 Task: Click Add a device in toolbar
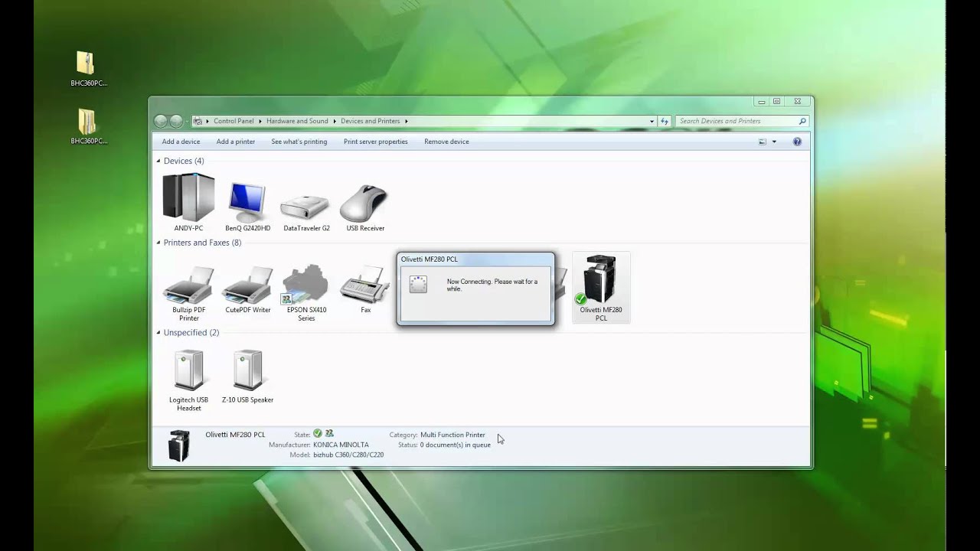coord(181,142)
